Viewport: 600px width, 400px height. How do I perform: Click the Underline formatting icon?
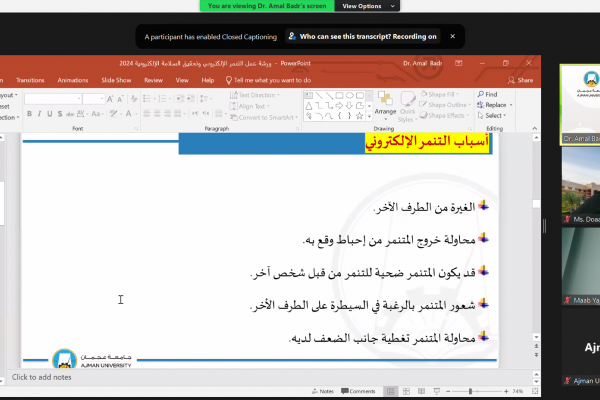(x=51, y=114)
